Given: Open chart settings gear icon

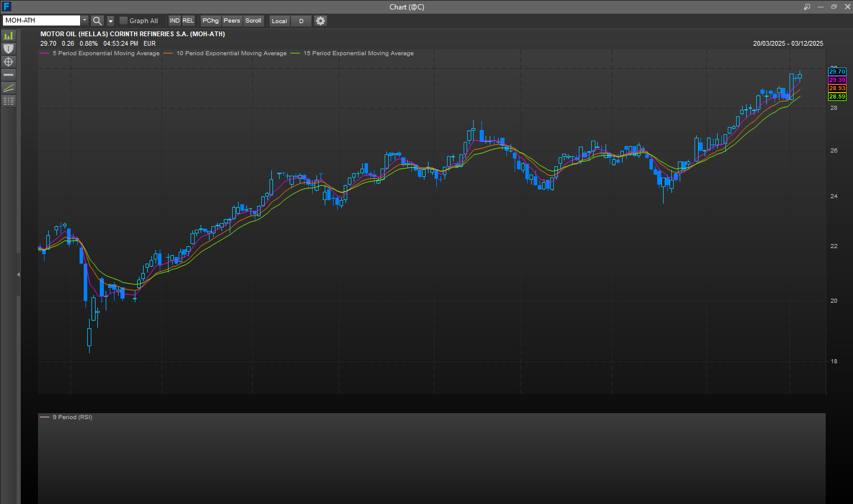Looking at the screenshot, I should click(x=321, y=21).
